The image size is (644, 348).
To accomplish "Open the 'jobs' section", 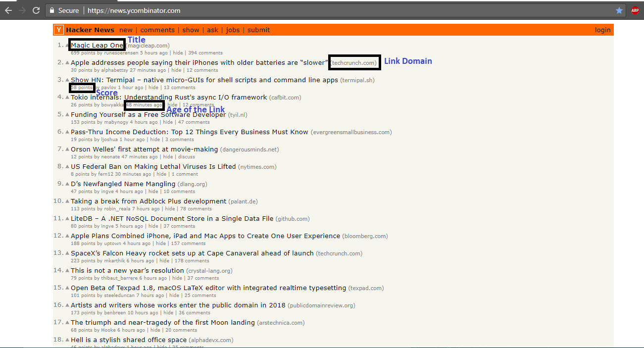I will click(x=233, y=30).
